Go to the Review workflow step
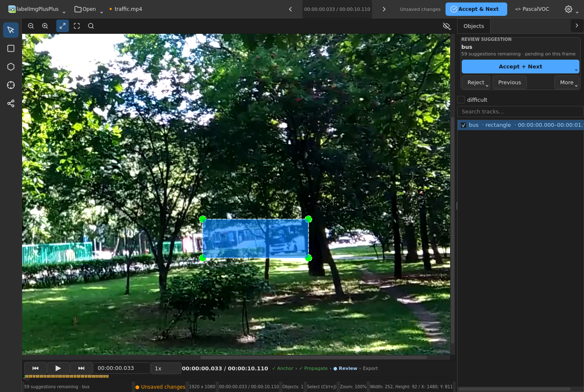 click(345, 369)
